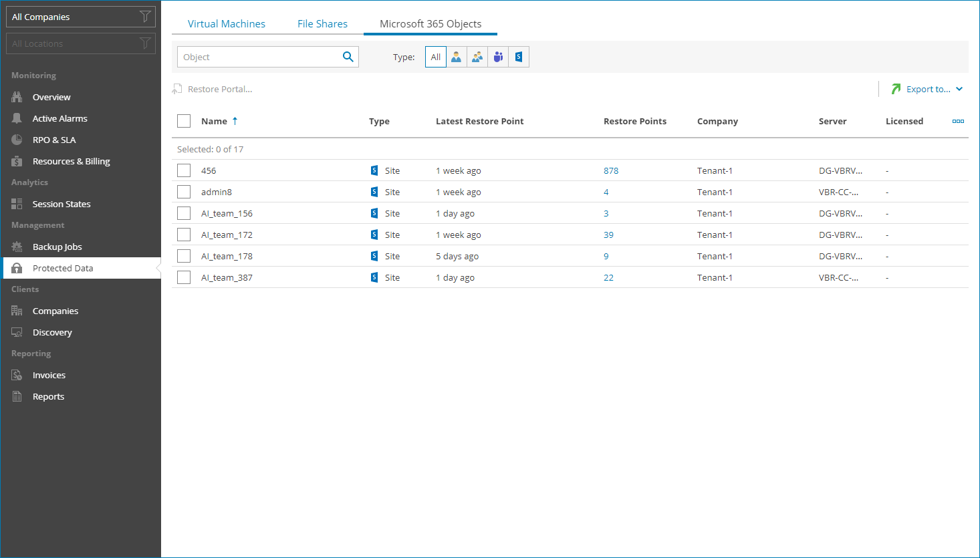Go to Backup Jobs in sidebar
The image size is (980, 558).
[x=57, y=247]
